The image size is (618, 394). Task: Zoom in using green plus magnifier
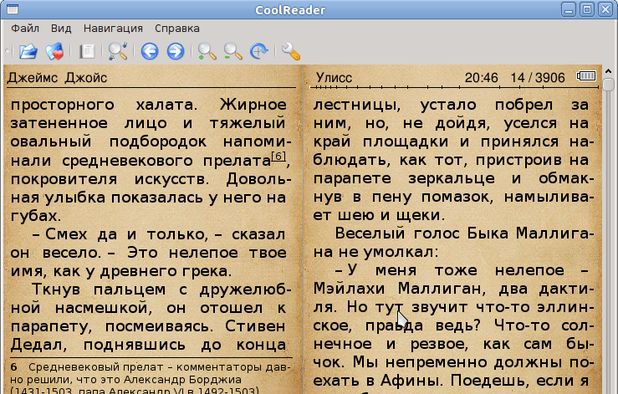pos(207,51)
